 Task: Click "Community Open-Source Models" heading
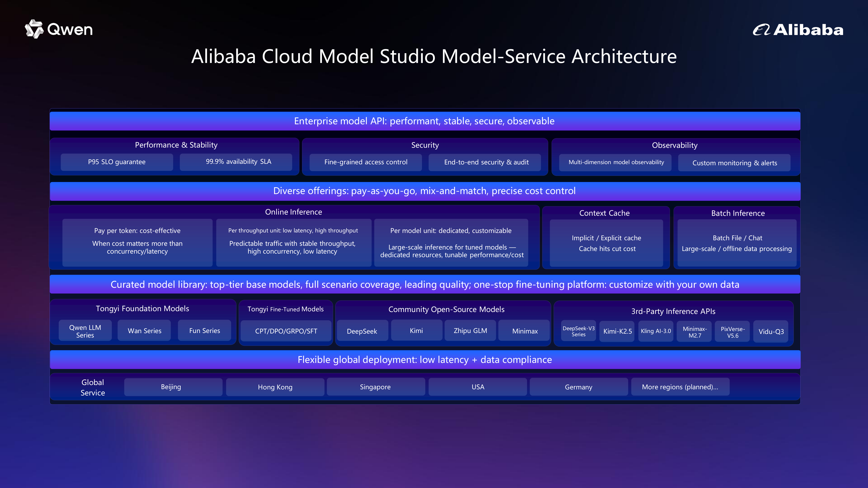[447, 310]
